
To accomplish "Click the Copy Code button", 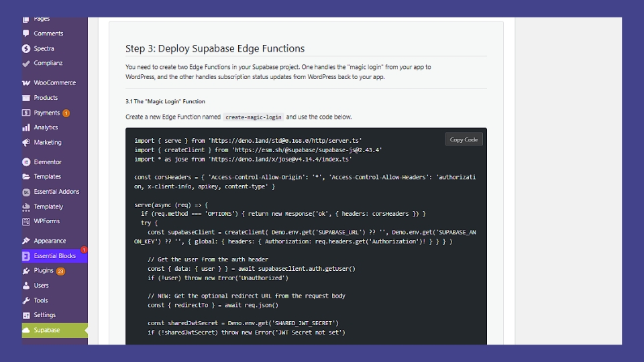I will coord(464,139).
